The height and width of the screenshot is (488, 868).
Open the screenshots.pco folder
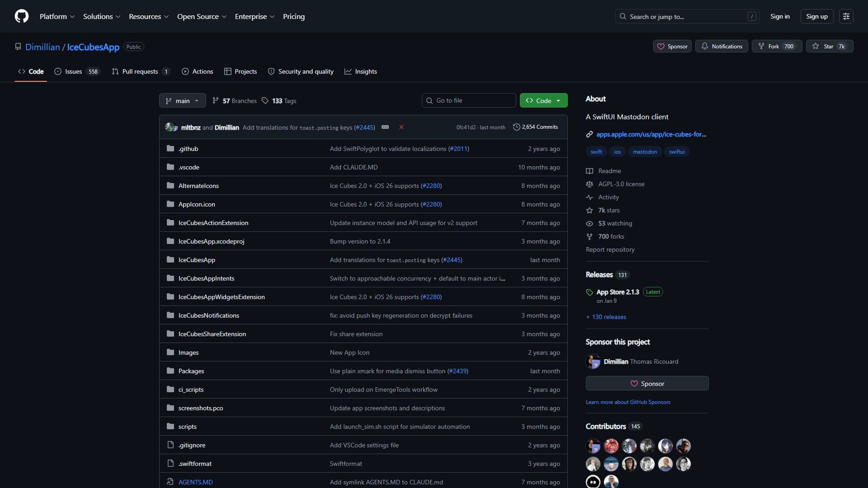(x=200, y=408)
